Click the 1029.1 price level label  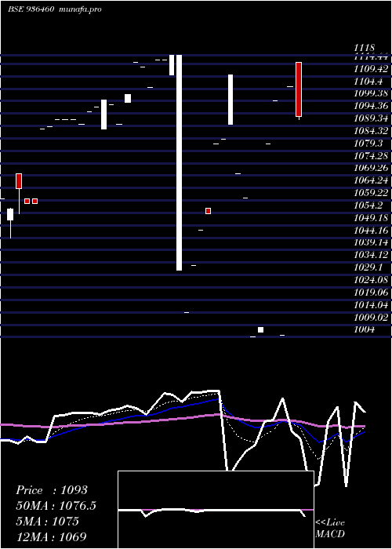[368, 267]
